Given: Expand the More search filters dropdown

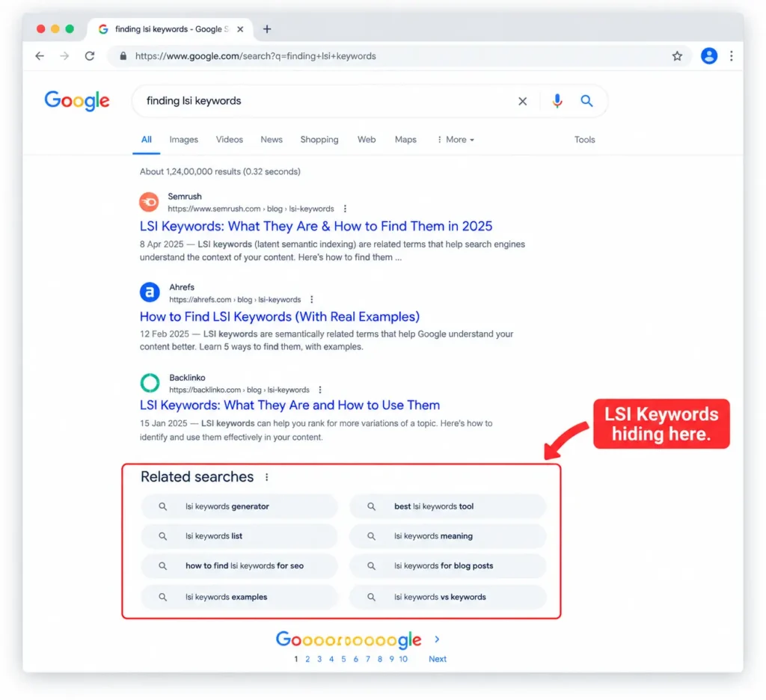Looking at the screenshot, I should (456, 140).
